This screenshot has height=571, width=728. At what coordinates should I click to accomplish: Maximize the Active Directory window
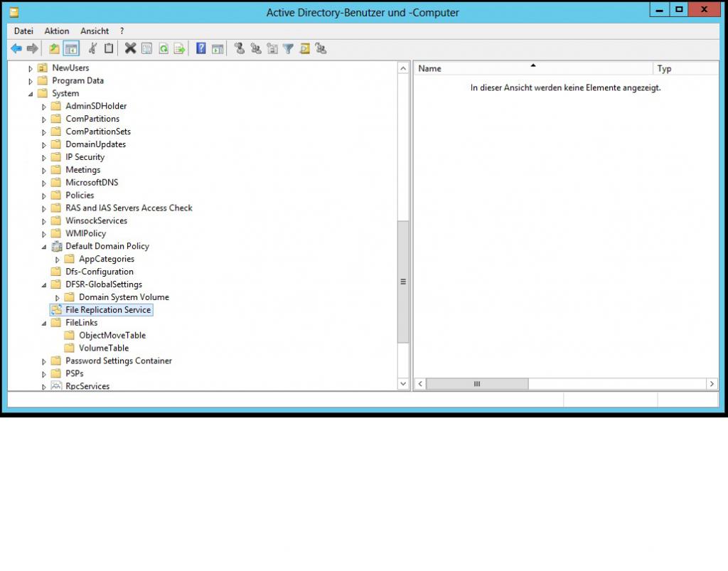click(x=679, y=9)
